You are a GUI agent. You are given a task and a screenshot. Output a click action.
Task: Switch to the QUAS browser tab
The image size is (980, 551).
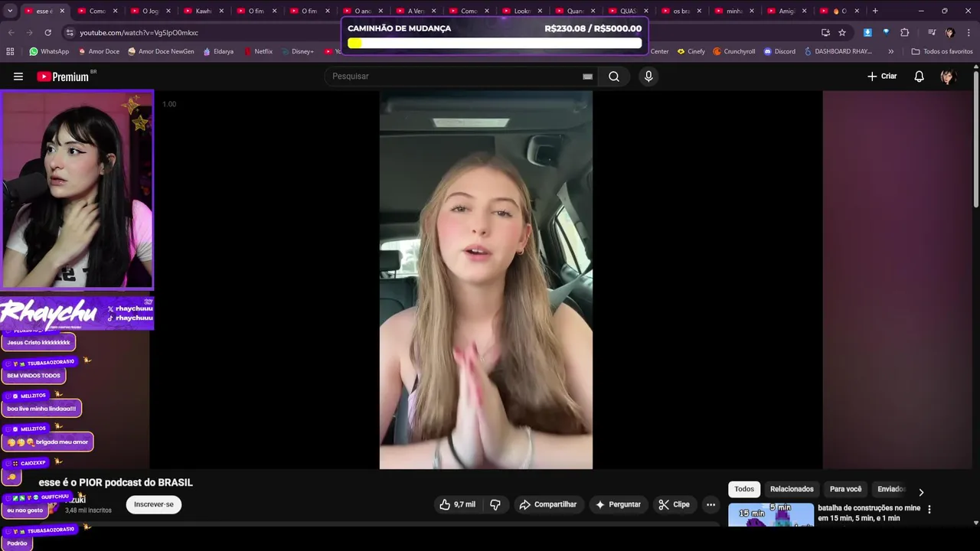[x=628, y=11]
